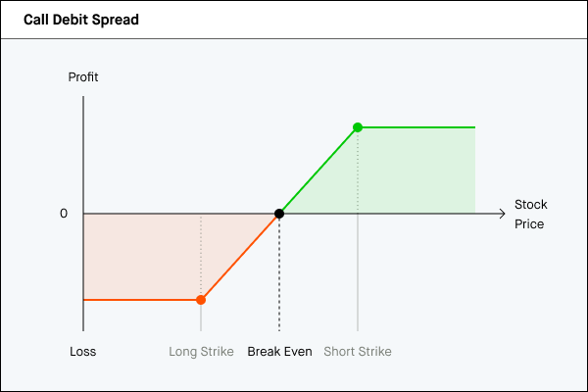Click the "Profit" axis label
588x392 pixels.
pos(83,77)
